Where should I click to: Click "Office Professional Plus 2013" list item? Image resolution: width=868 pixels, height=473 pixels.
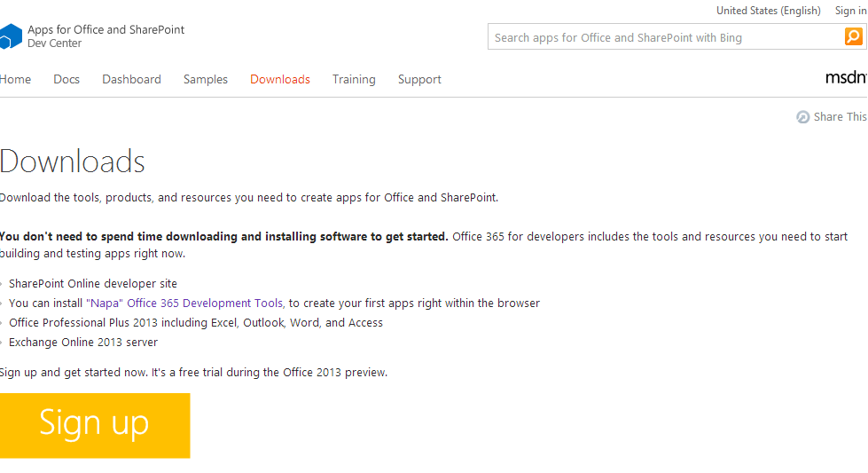195,322
